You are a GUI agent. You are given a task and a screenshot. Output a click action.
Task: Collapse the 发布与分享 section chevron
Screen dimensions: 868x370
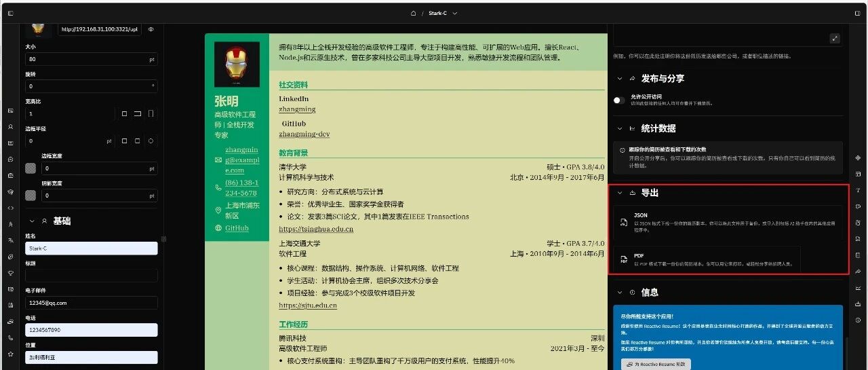click(620, 78)
